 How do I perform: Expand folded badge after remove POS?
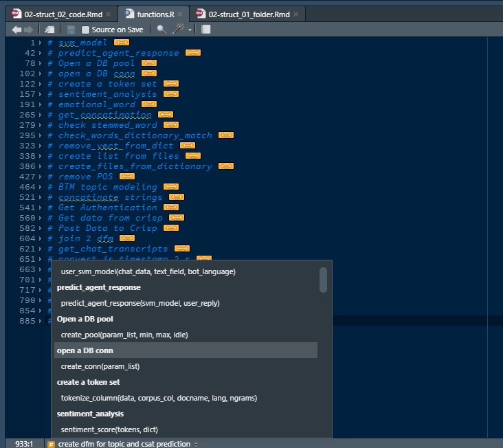127,177
